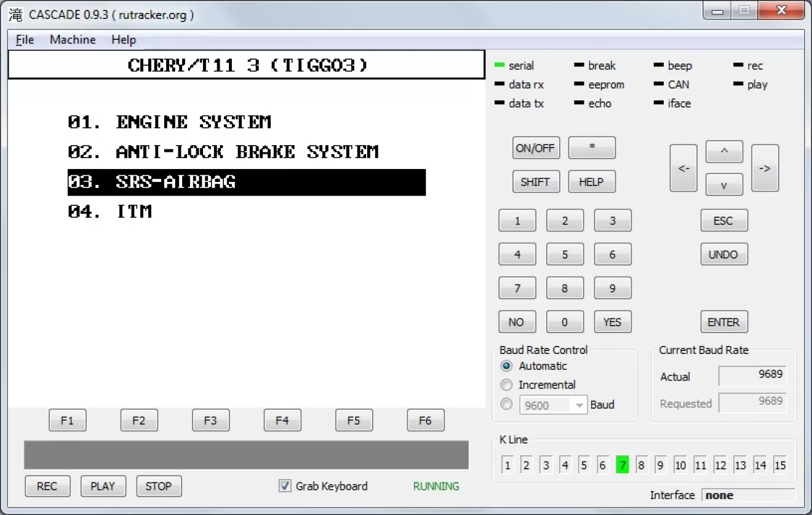
Task: Click the CASCADE title bar app icon
Action: point(15,15)
